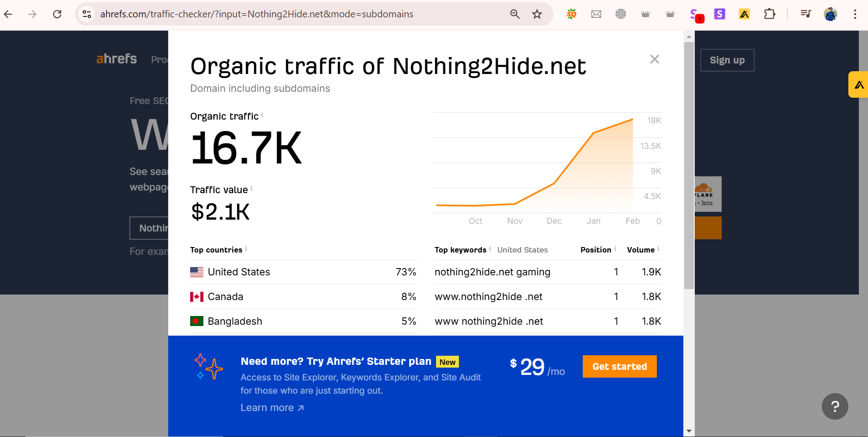This screenshot has width=868, height=437.
Task: Click the United States country row
Action: click(x=303, y=272)
